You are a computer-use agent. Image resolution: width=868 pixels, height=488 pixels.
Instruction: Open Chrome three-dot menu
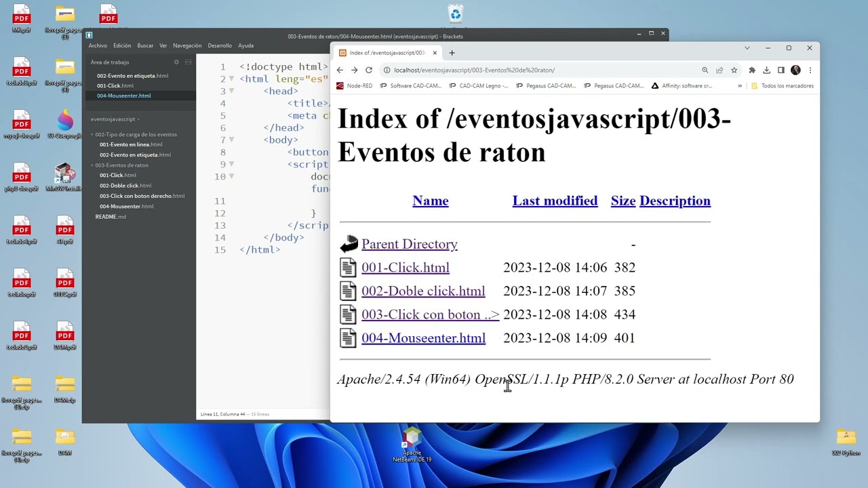click(x=810, y=70)
